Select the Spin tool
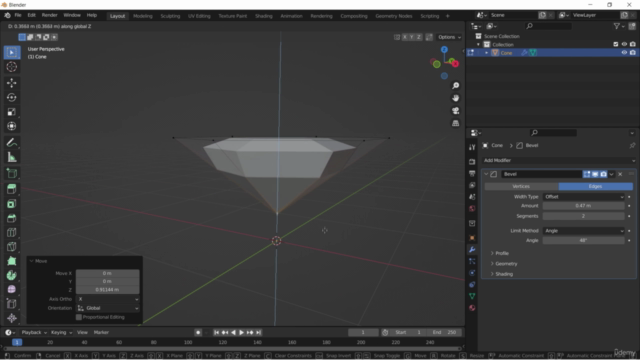Screen dimensions: 640x360 pos(11,275)
